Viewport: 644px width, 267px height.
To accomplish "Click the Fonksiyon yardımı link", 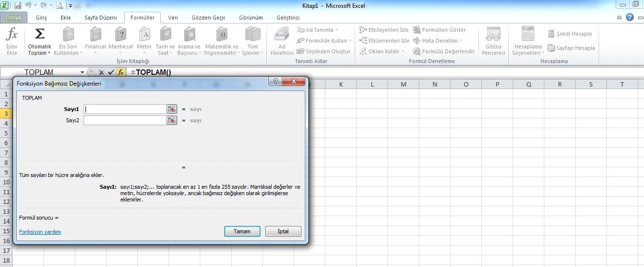I will click(40, 232).
